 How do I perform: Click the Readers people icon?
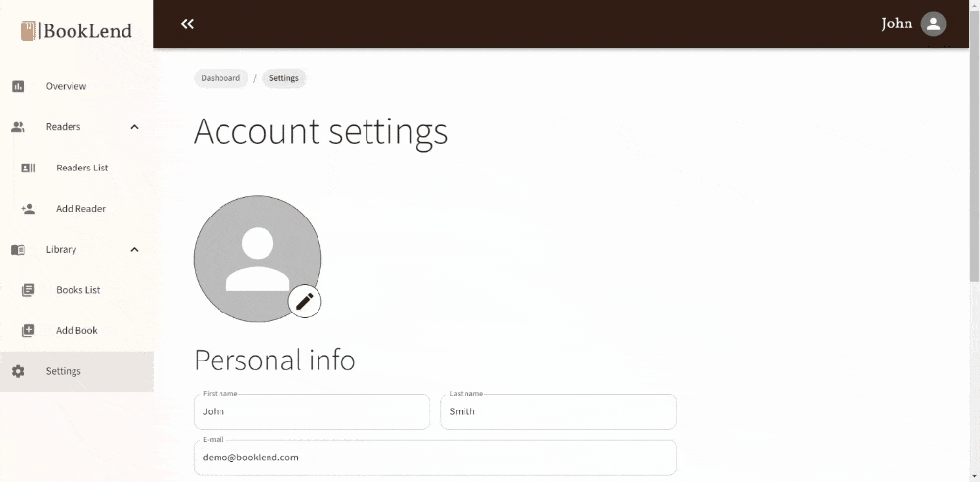pyautogui.click(x=18, y=127)
